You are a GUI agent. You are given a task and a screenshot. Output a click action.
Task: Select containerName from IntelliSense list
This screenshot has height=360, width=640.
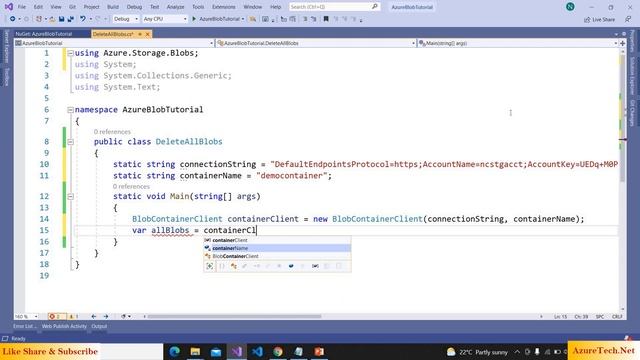(277, 248)
